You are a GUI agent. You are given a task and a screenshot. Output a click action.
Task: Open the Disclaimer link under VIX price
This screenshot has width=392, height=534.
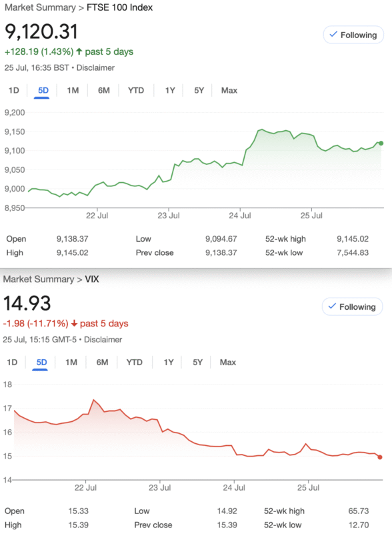click(x=103, y=340)
